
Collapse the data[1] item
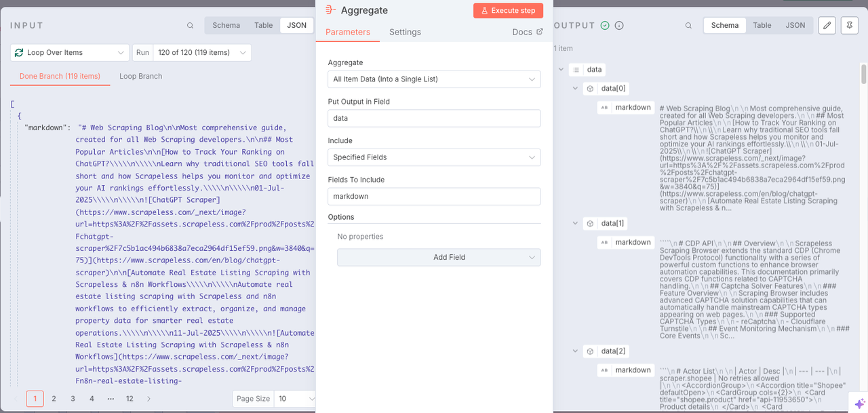576,223
